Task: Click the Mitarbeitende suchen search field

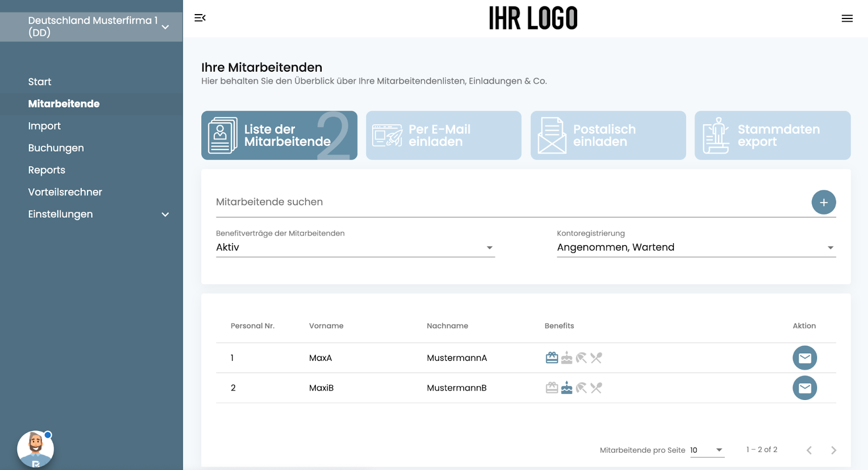Action: tap(510, 202)
